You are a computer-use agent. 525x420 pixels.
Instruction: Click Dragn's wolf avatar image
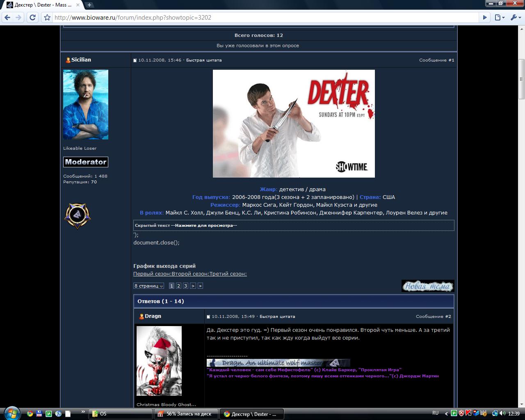[159, 361]
